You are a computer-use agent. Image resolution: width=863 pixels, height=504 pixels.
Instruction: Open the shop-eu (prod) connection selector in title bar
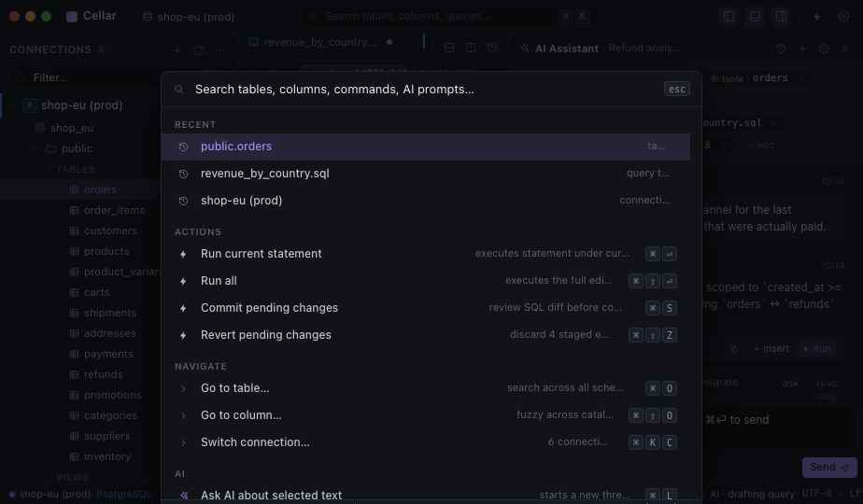[189, 17]
